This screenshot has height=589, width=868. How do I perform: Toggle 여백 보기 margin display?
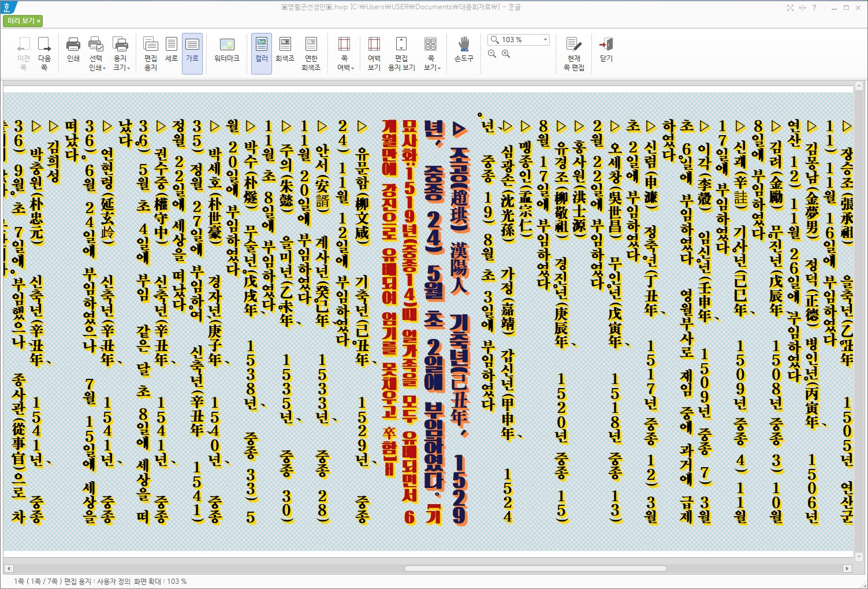coord(374,53)
